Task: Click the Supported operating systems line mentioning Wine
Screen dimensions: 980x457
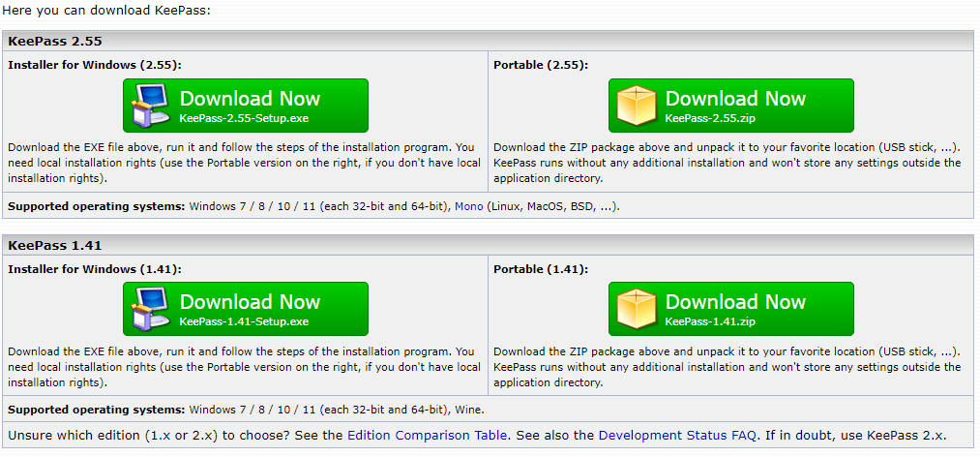Action: tap(247, 411)
